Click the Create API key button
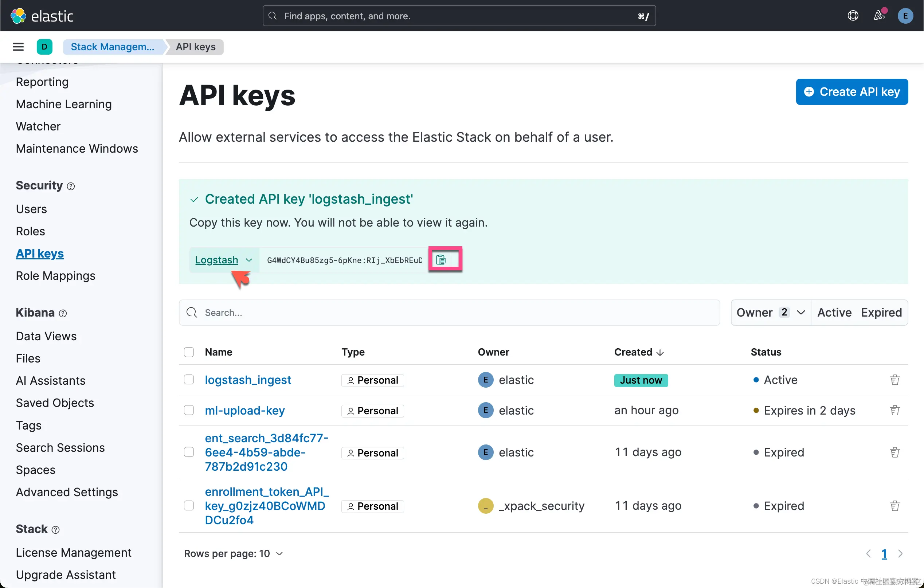Screen dimensions: 924x588 click(x=851, y=92)
